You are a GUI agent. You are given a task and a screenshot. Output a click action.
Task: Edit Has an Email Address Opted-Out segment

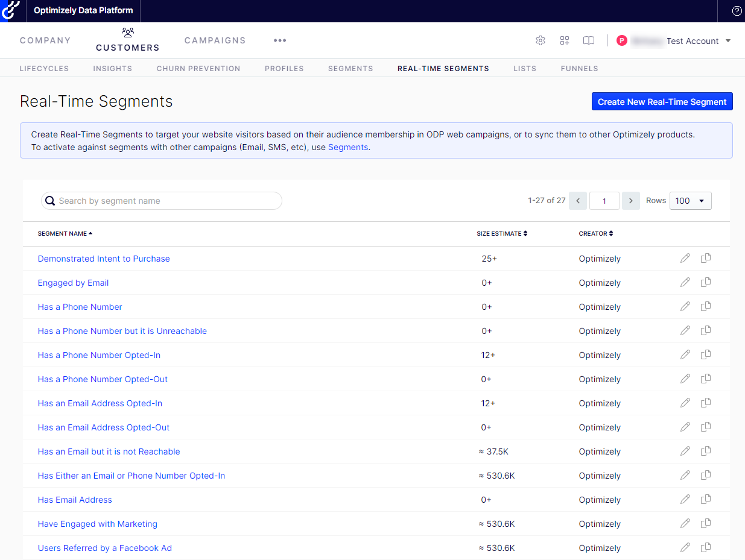pyautogui.click(x=685, y=427)
